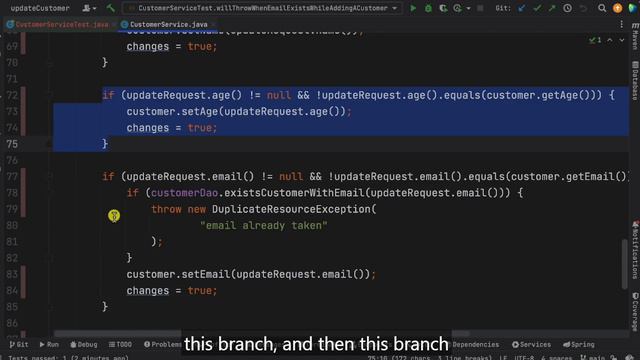The width and height of the screenshot is (640, 360).
Task: Click existsCustomerWithEmail method call
Action: (294, 193)
